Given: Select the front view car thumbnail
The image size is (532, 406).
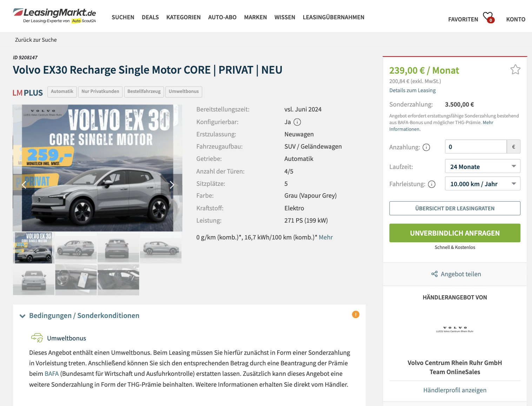Looking at the screenshot, I should (x=34, y=280).
